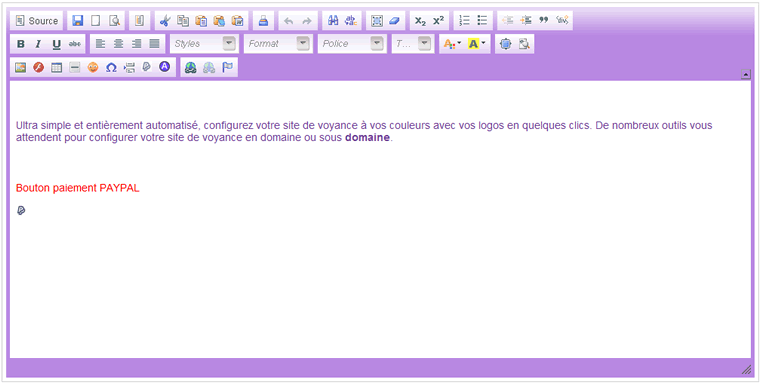Click the Save floppy disk icon
760x383 pixels.
click(78, 21)
